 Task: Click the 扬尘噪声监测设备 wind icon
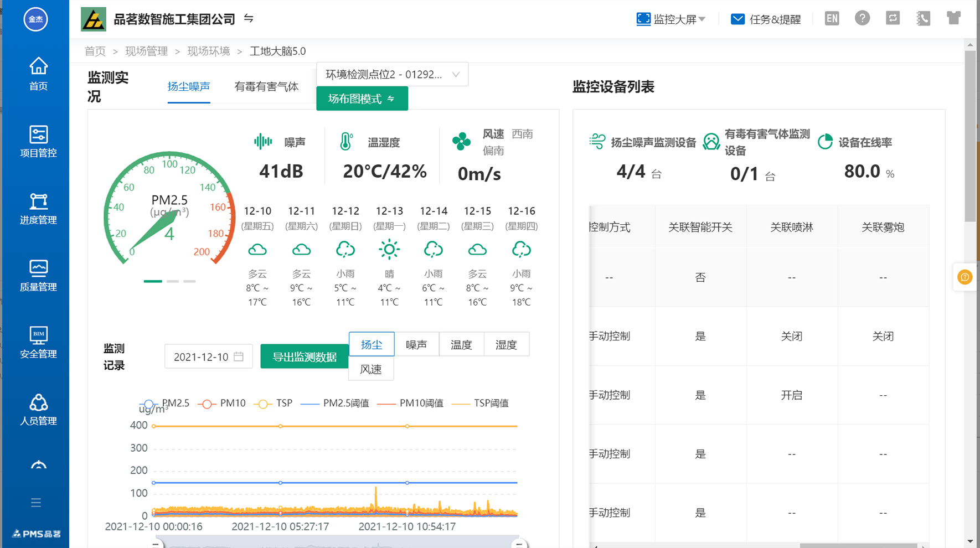click(597, 141)
